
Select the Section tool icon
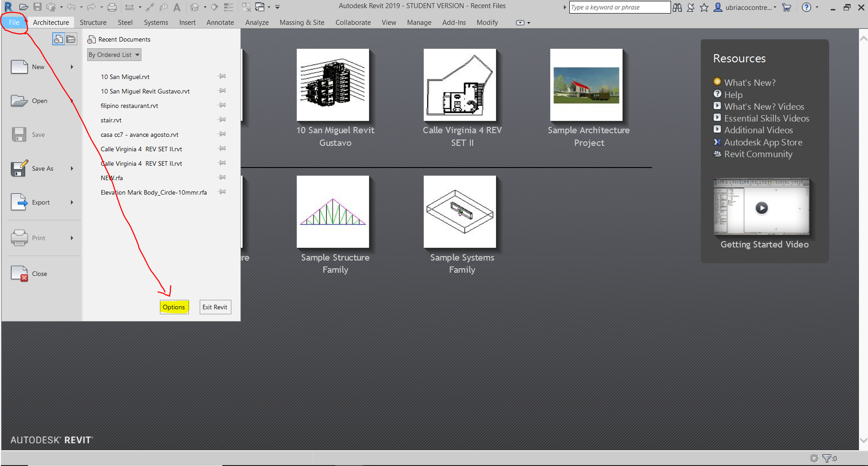click(215, 7)
